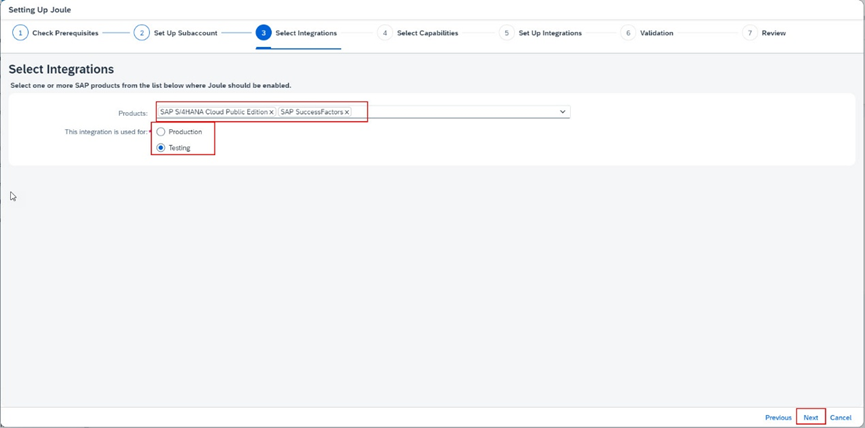Jump to the Set Up Integrations step label
This screenshot has height=428, width=865.
click(x=550, y=33)
